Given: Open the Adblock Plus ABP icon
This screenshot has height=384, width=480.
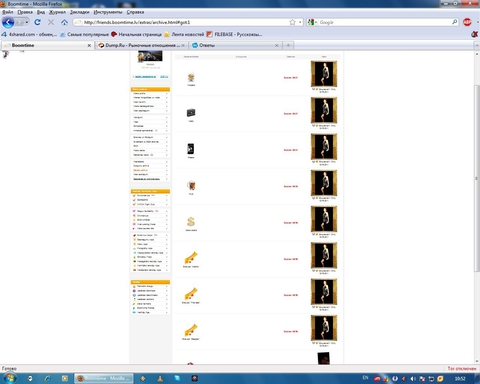Looking at the screenshot, I should (467, 22).
